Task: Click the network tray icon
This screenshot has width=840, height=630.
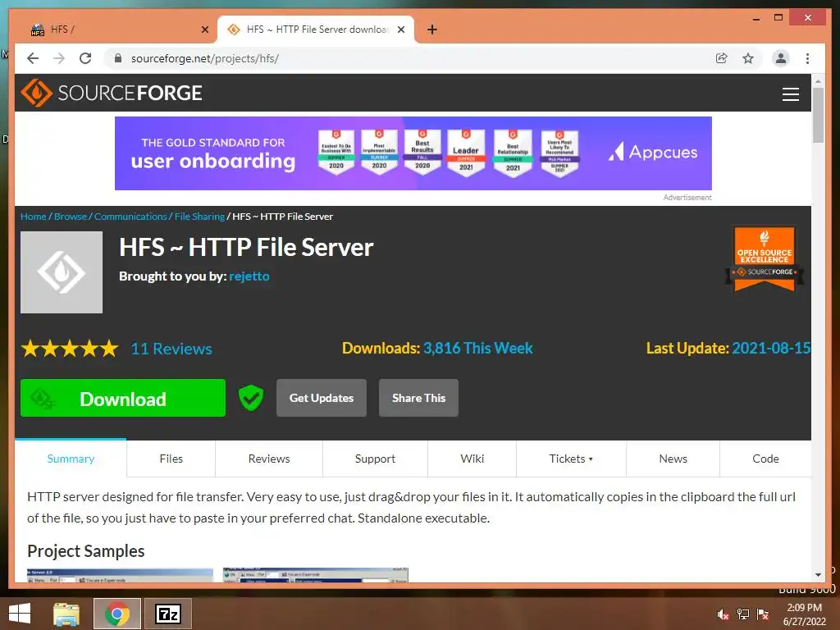Action: [743, 614]
